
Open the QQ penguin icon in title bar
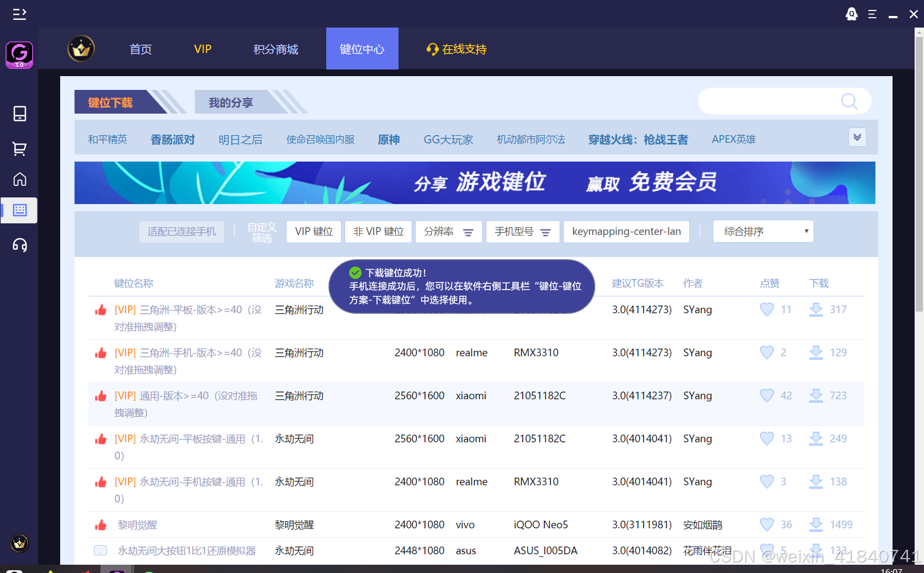pyautogui.click(x=852, y=14)
